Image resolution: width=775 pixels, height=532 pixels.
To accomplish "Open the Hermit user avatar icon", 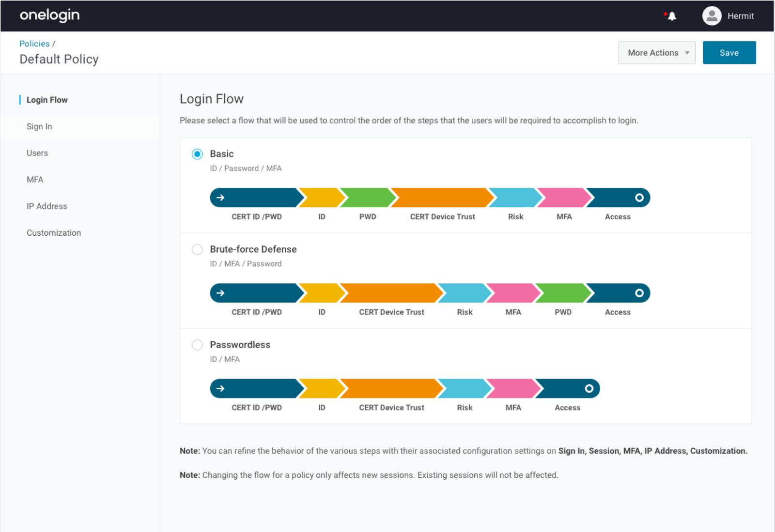I will 712,16.
